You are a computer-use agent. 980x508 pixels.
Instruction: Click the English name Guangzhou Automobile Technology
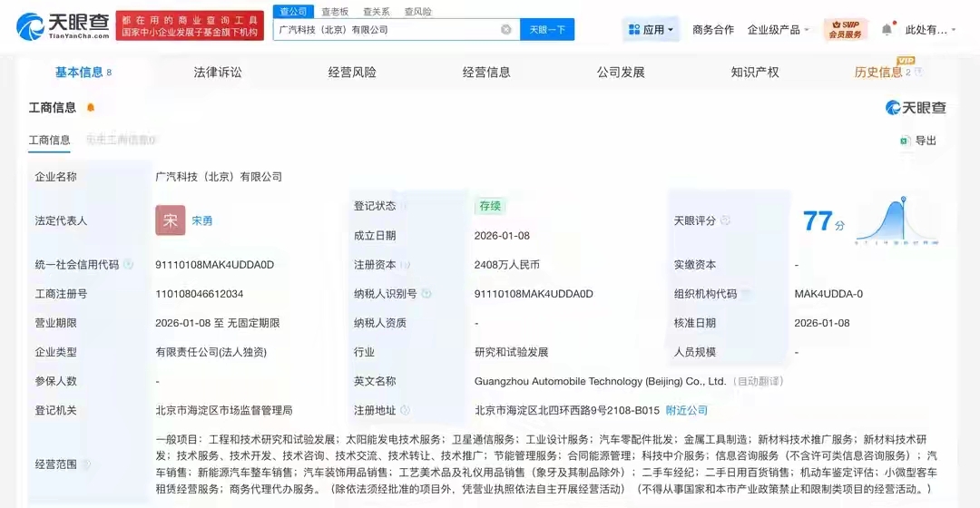click(600, 381)
